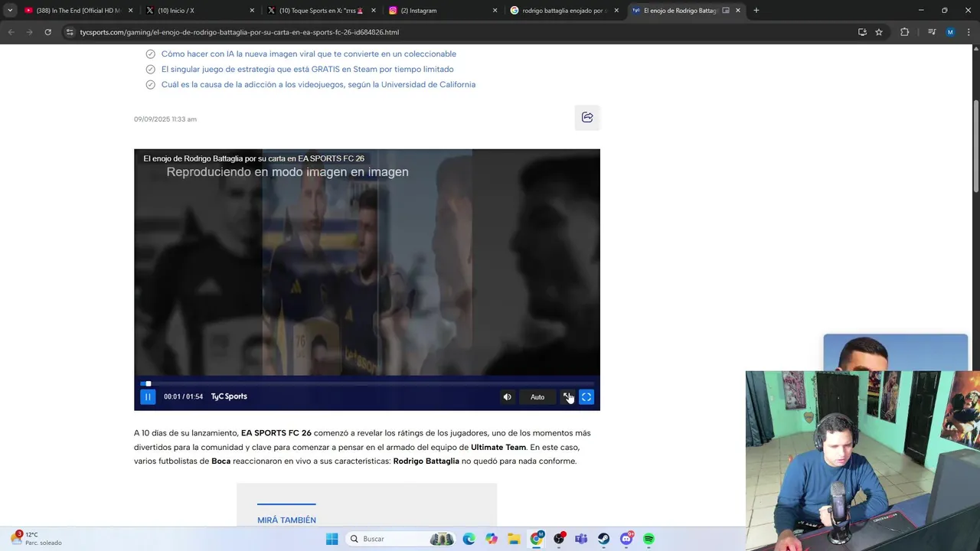Expand the tab search dropdown arrow

pos(10,11)
